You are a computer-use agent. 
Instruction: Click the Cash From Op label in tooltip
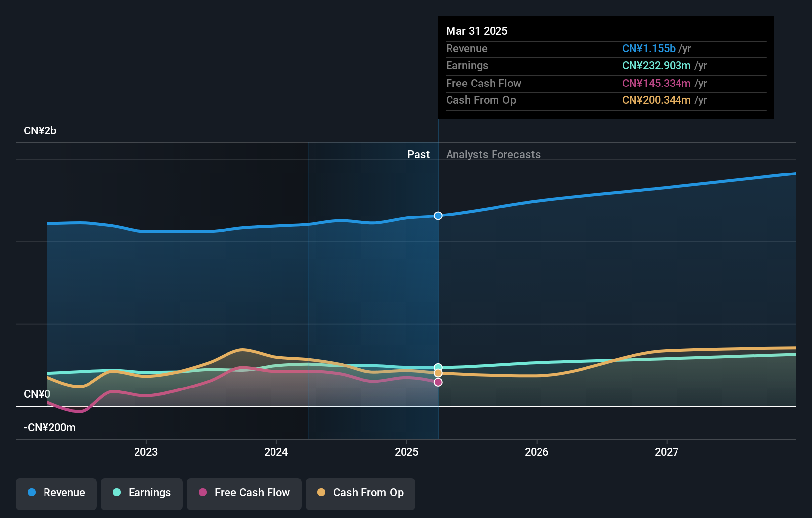point(481,100)
